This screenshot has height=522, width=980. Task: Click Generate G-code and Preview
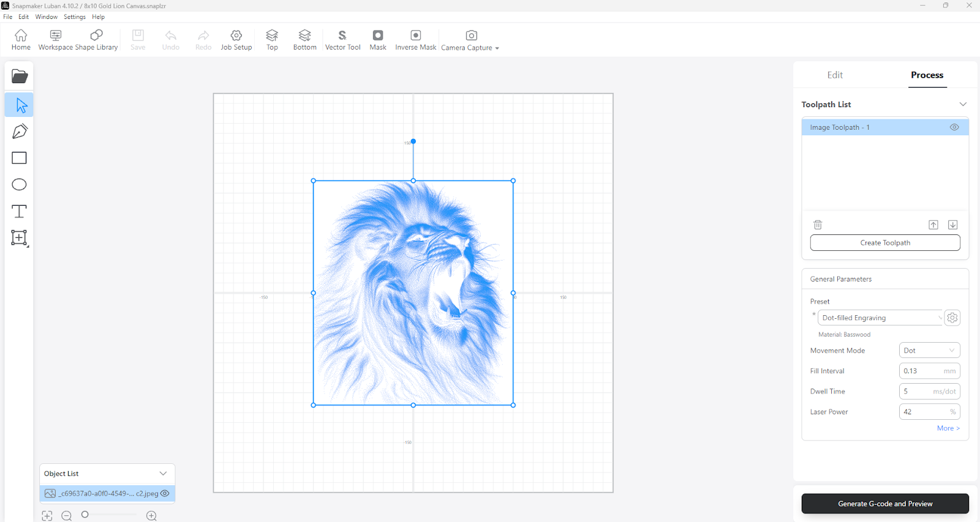click(885, 504)
